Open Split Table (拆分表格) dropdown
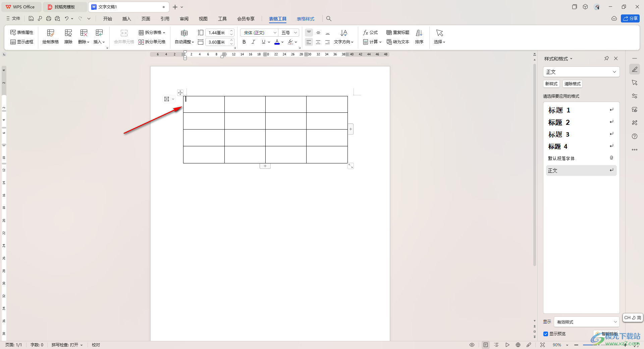Image resolution: width=644 pixels, height=349 pixels. click(152, 33)
